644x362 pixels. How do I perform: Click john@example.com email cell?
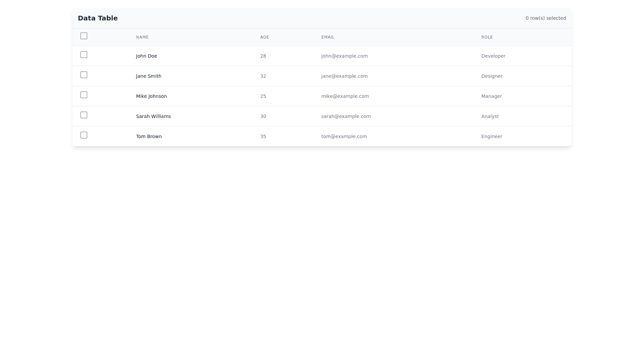(x=344, y=56)
